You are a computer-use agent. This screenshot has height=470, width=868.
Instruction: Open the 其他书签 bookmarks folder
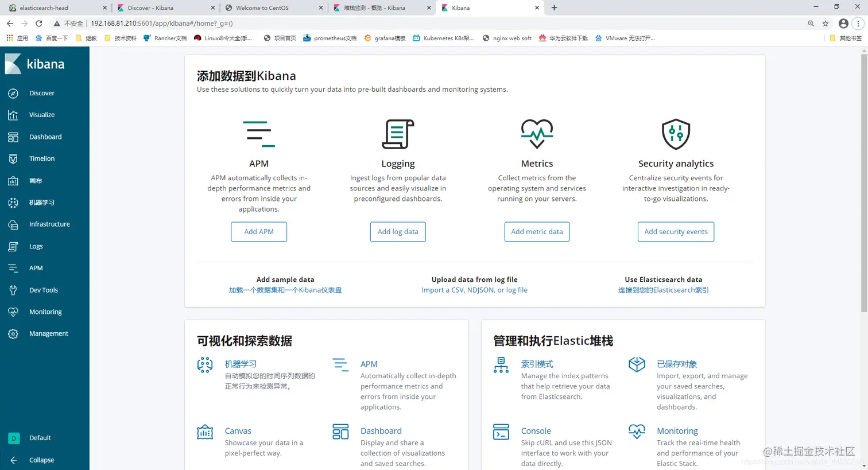pos(846,38)
